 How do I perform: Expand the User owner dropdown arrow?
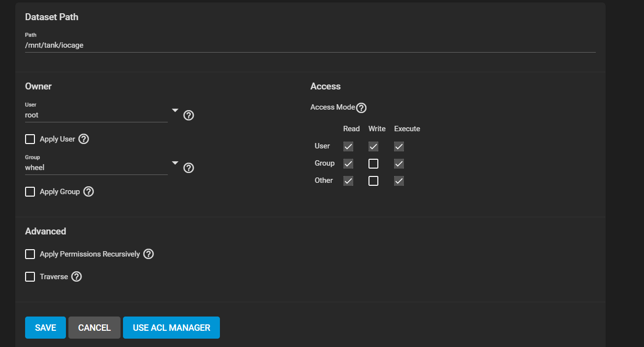pyautogui.click(x=175, y=111)
